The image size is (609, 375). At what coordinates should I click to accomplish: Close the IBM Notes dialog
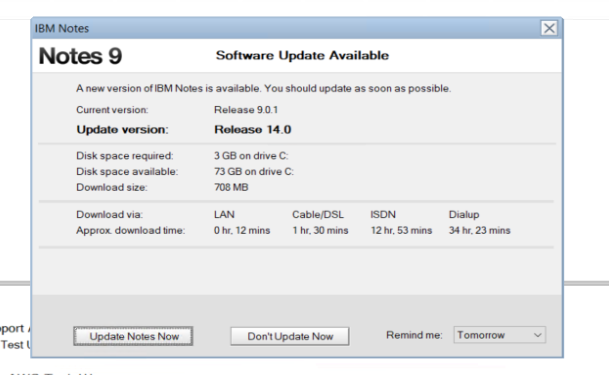[549, 28]
